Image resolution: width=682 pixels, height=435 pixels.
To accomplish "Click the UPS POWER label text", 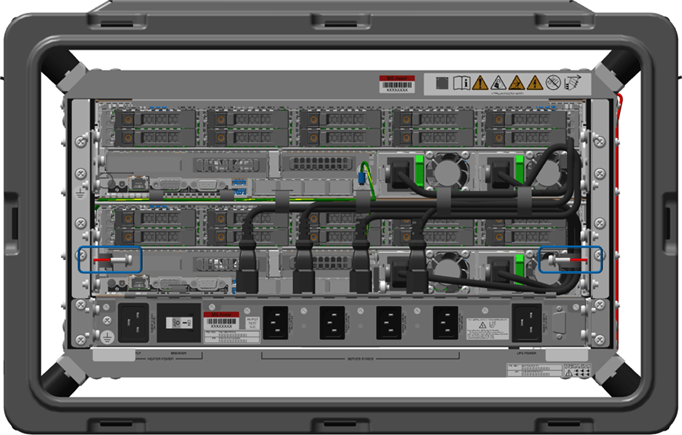I will pos(526,353).
